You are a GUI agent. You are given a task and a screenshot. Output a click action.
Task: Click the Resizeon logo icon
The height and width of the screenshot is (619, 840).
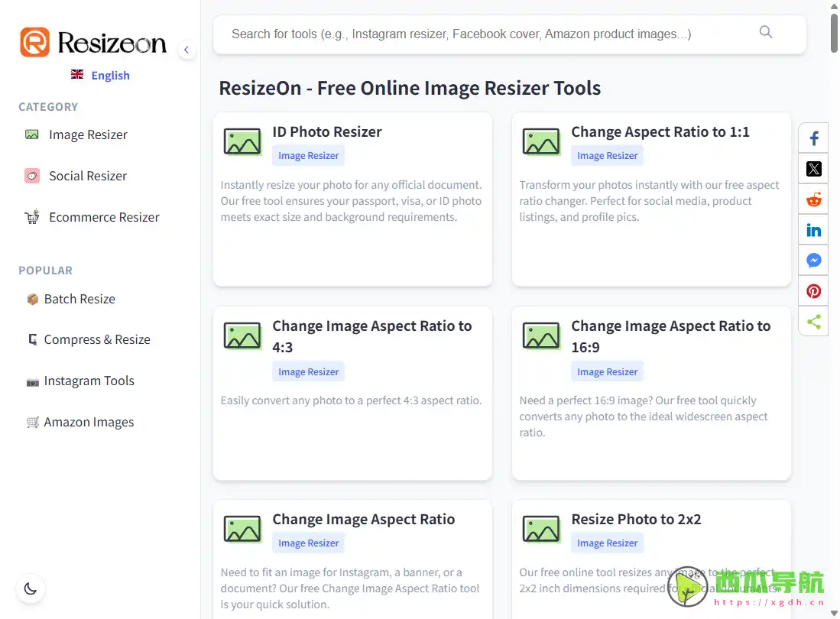35,42
